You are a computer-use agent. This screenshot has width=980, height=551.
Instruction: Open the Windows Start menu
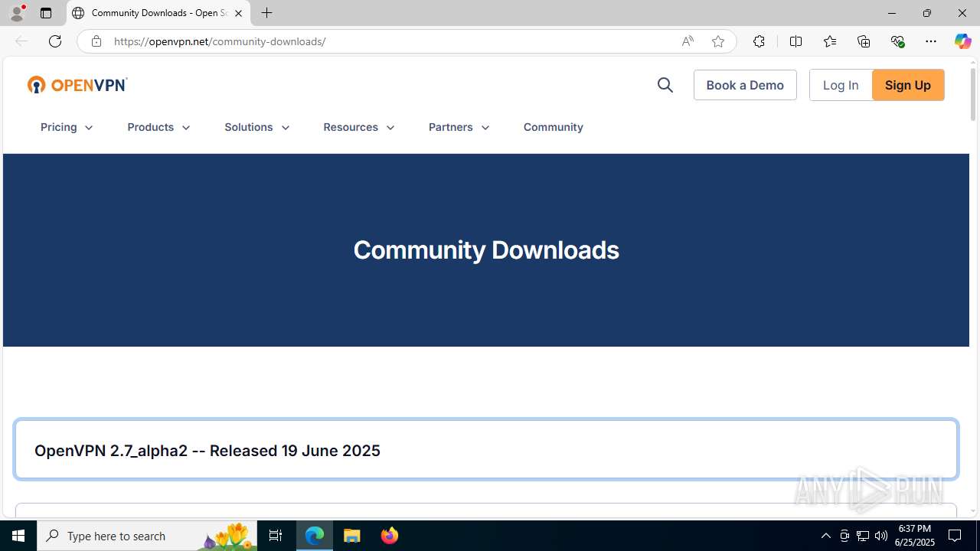(18, 536)
